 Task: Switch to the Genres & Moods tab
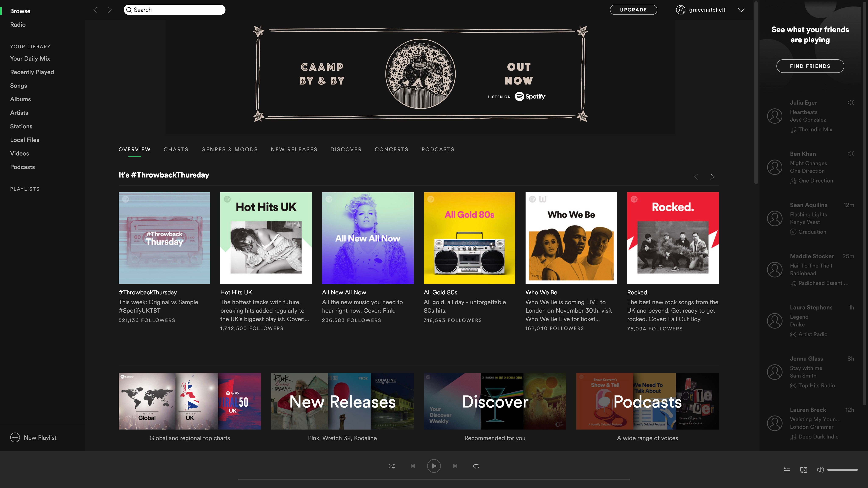pyautogui.click(x=230, y=149)
